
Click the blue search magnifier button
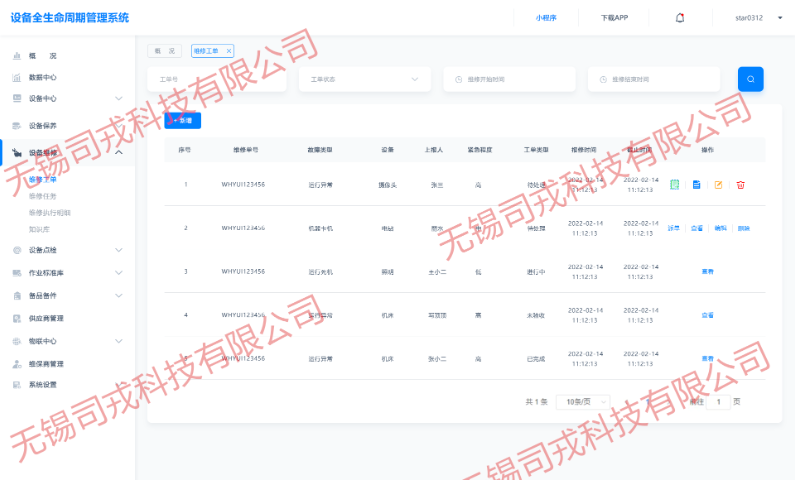click(750, 79)
